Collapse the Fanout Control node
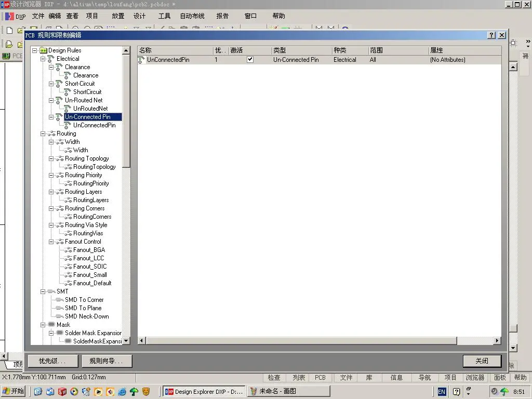This screenshot has height=399, width=532. [51, 242]
